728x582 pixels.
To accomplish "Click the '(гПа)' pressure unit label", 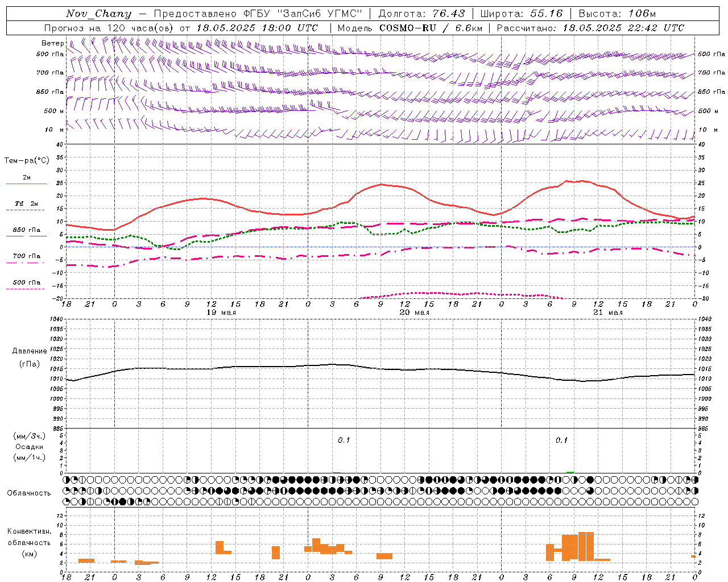I will (30, 364).
